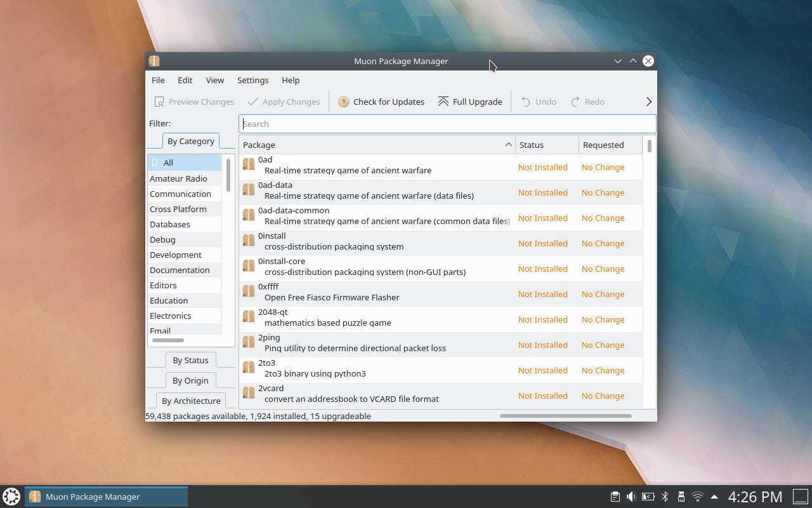Open Muon from the taskbar icon
Image resolution: width=812 pixels, height=508 pixels.
coord(35,496)
